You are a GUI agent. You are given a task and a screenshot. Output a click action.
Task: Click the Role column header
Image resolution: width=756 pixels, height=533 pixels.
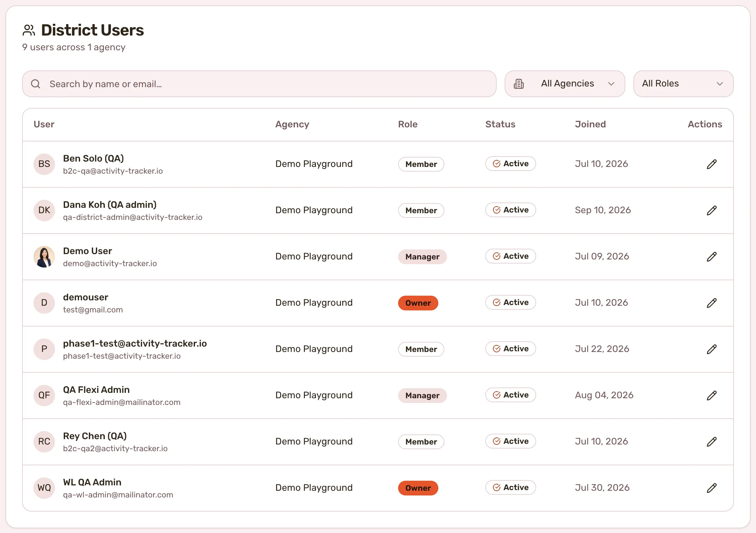408,124
